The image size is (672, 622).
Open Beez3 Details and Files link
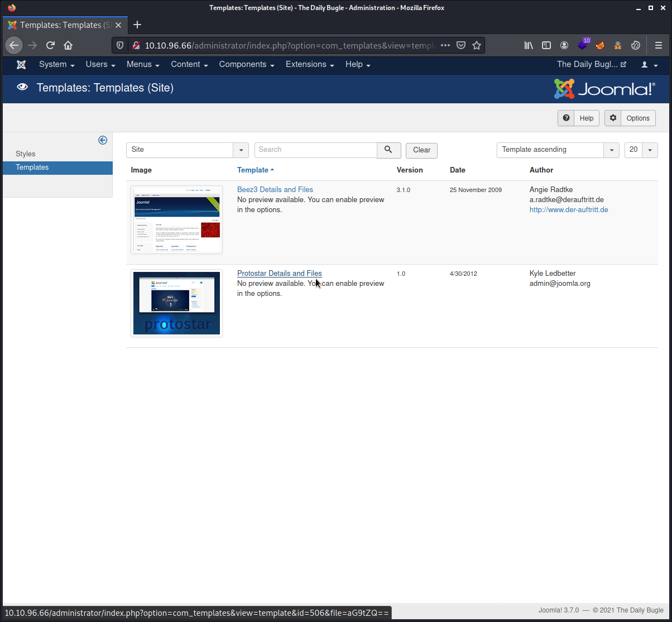point(275,190)
